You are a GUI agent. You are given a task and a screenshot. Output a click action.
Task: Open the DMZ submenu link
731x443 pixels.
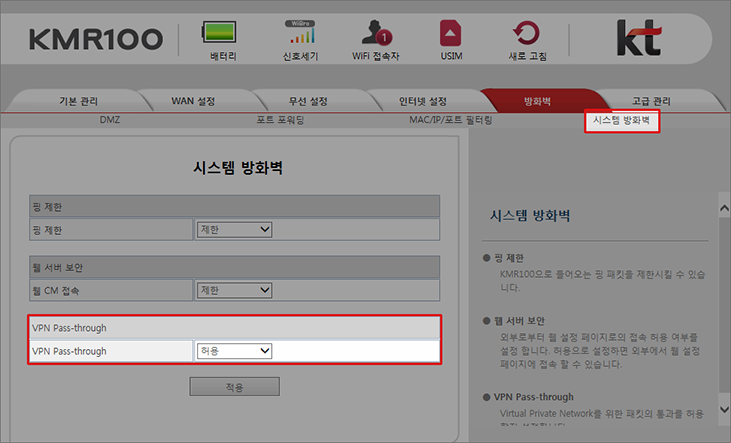109,120
